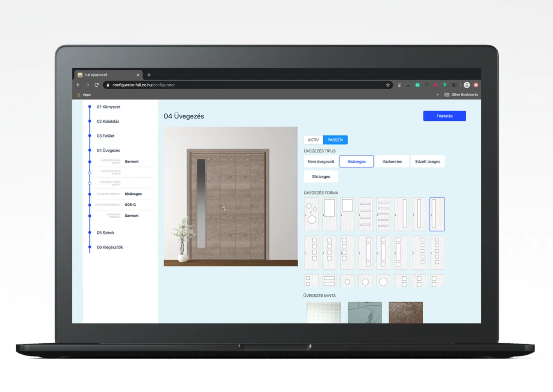The height and width of the screenshot is (392, 553).
Task: Choose the door form with five horizontal slots
Action: tap(383, 214)
